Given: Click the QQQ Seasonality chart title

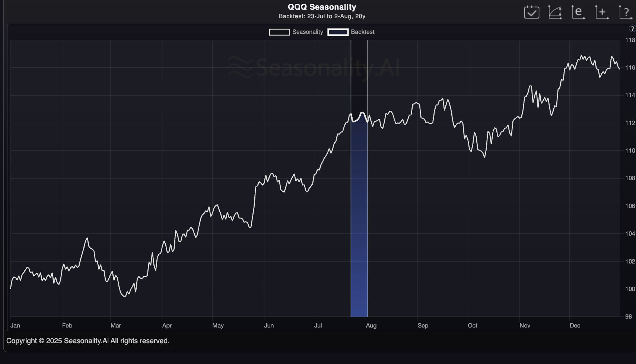Looking at the screenshot, I should tap(322, 7).
